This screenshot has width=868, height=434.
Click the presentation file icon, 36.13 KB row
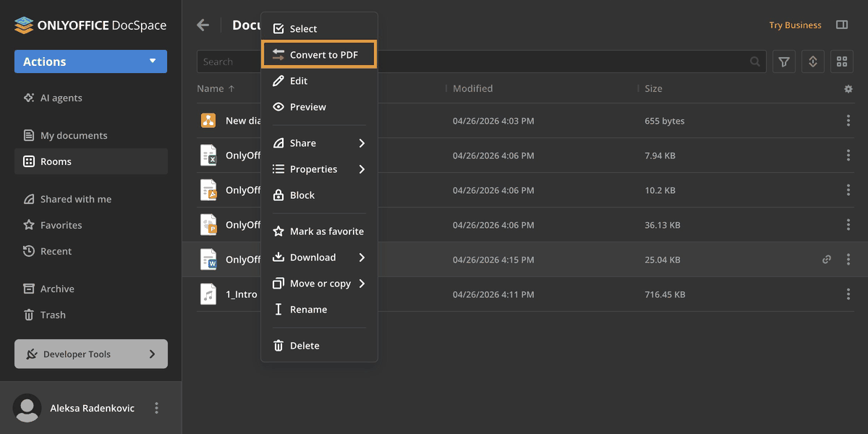tap(208, 224)
